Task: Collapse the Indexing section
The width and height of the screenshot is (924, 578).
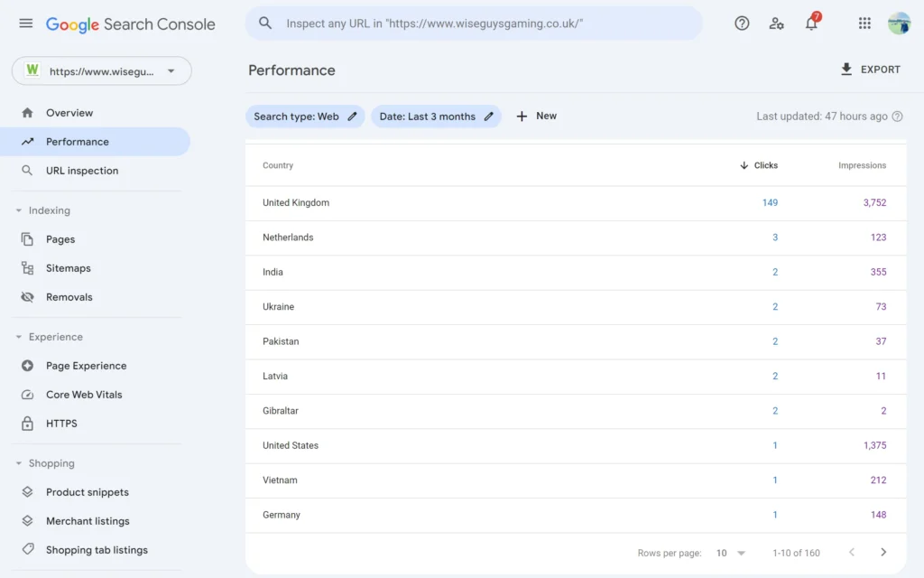Action: (x=19, y=210)
